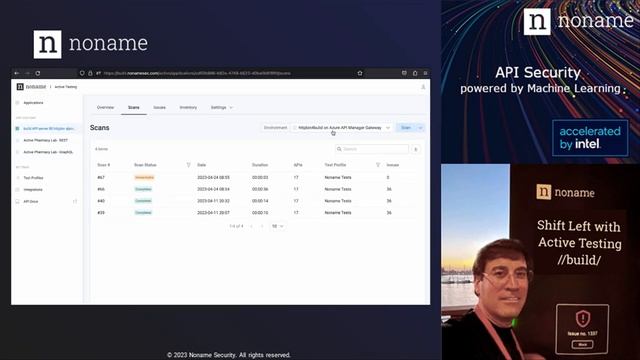Open the shield tracking protection icon
The image size is (640, 360).
pyautogui.click(x=82, y=73)
